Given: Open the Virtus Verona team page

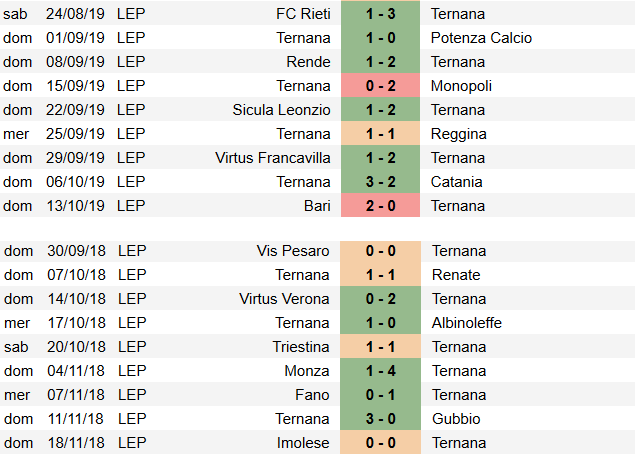Looking at the screenshot, I should [x=284, y=299].
